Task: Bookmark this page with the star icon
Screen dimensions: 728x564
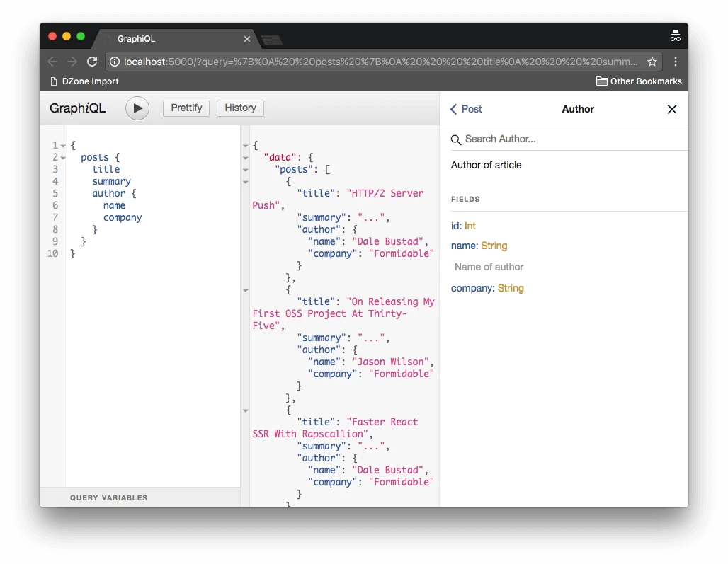Action: tap(652, 62)
